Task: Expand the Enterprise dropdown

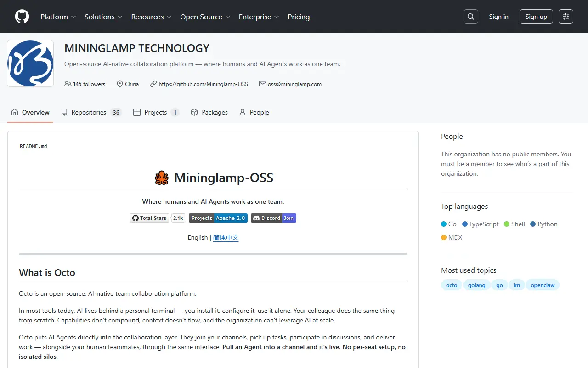Action: tap(259, 17)
